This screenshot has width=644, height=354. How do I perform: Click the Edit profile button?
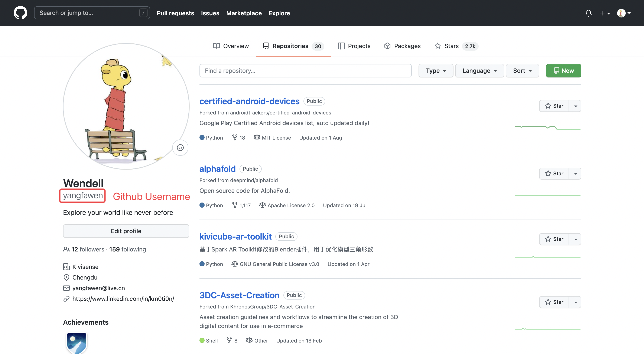pos(126,231)
